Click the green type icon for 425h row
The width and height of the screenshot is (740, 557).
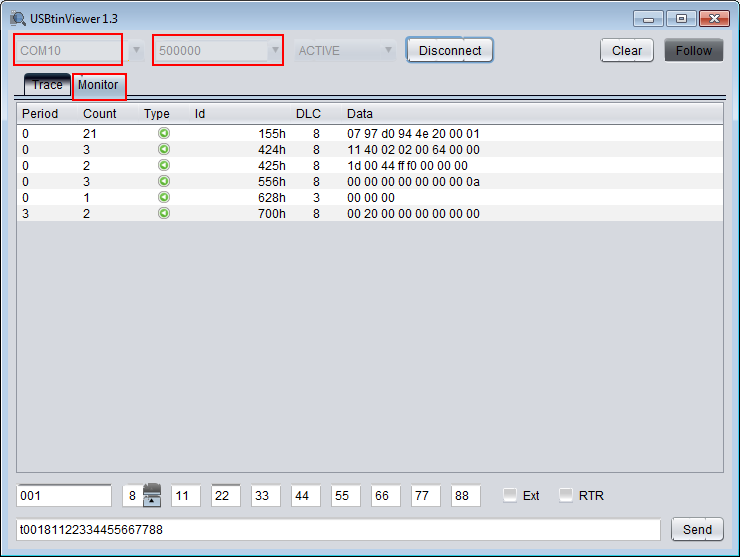(x=164, y=165)
